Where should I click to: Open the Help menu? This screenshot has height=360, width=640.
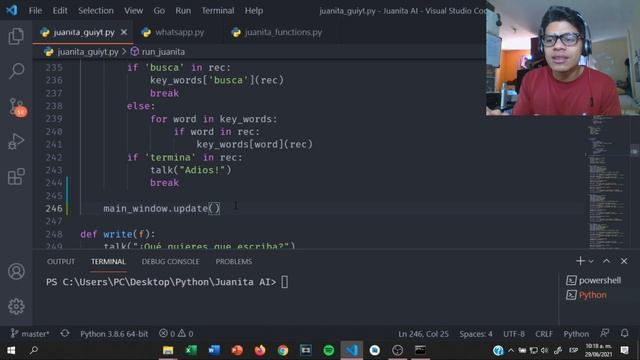point(253,11)
